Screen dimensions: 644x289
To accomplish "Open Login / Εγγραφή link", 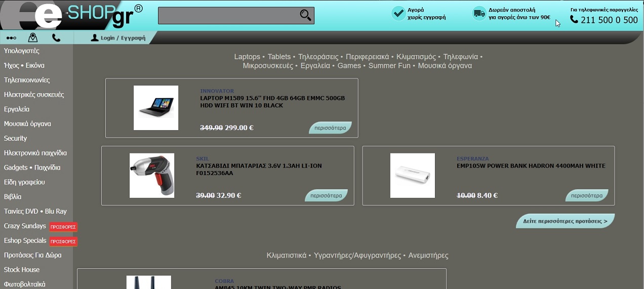I will point(123,38).
